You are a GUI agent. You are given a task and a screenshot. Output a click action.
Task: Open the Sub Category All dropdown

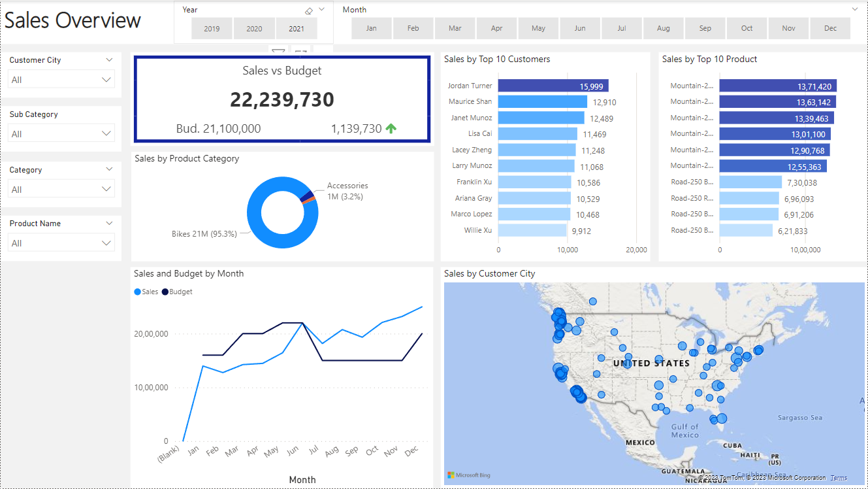(61, 134)
